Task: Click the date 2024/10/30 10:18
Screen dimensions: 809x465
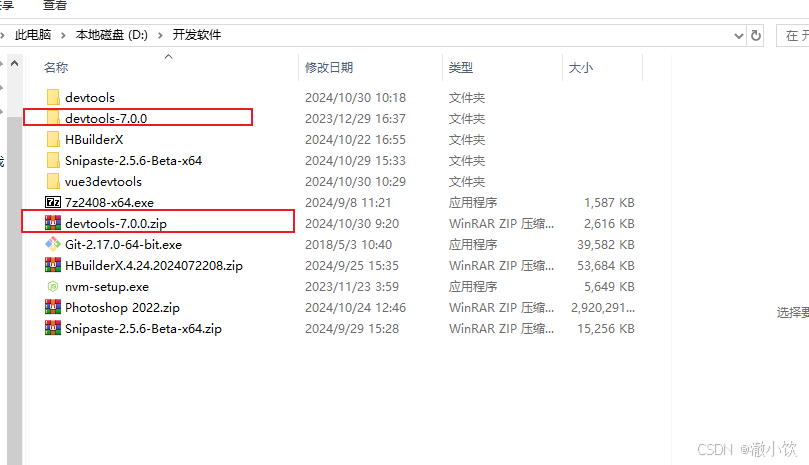Action: pos(355,98)
